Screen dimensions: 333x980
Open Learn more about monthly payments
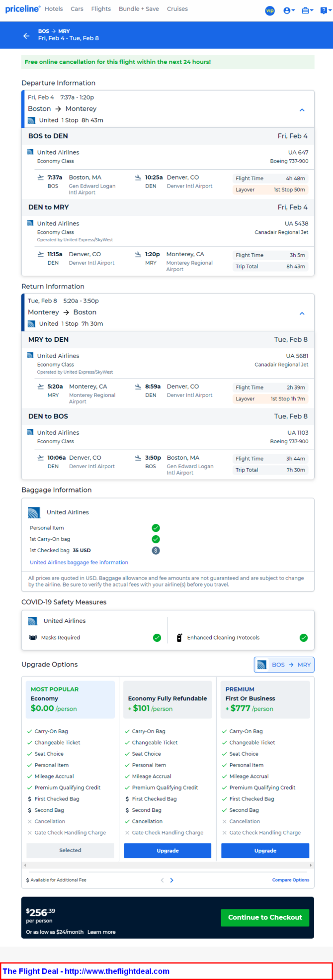pyautogui.click(x=101, y=932)
